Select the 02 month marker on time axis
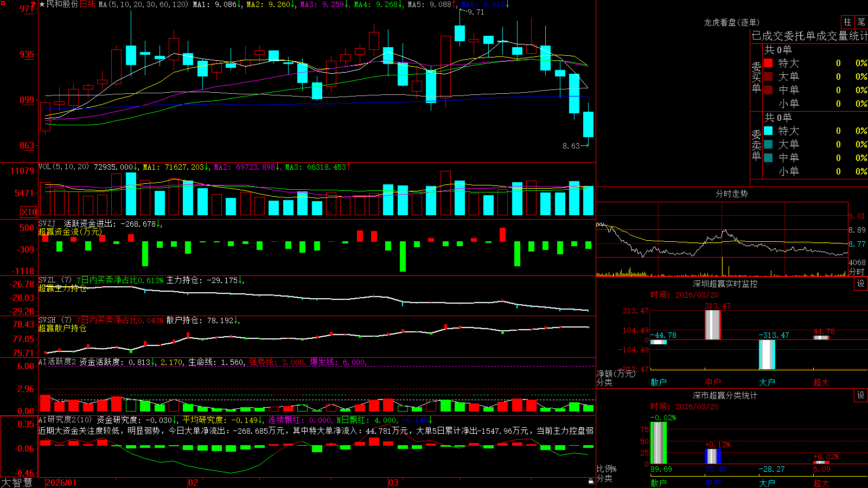 193,483
